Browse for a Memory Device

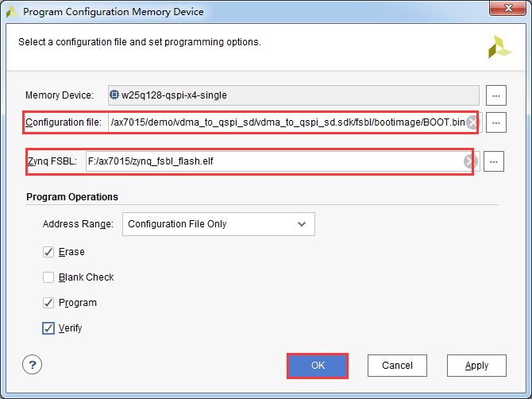[496, 95]
